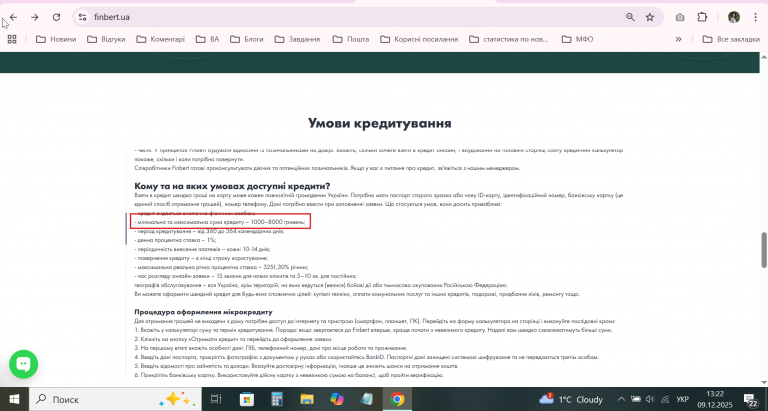Open the tab groups grid icon

click(12, 39)
